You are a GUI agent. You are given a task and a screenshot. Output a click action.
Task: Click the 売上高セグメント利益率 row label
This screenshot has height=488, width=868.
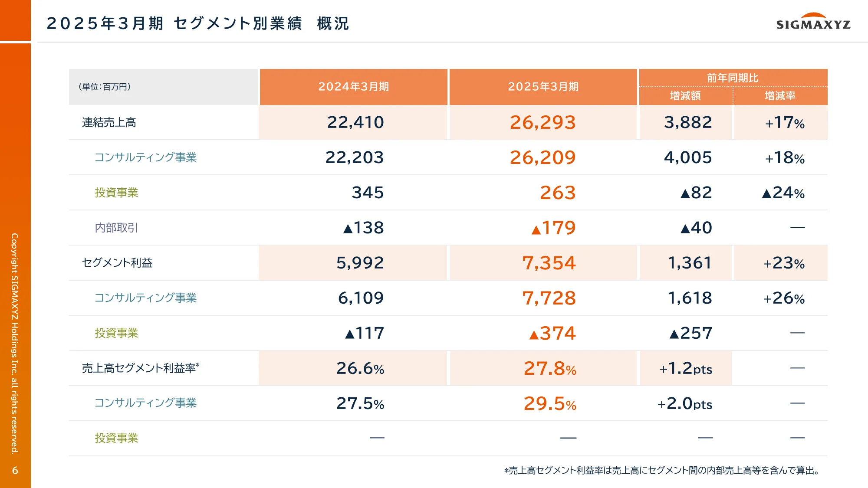tap(140, 368)
